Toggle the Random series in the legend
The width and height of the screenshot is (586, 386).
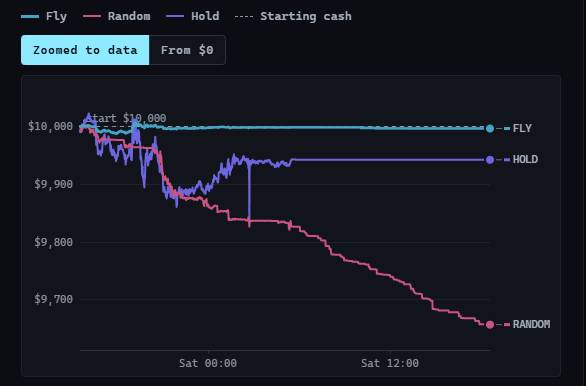pos(117,16)
